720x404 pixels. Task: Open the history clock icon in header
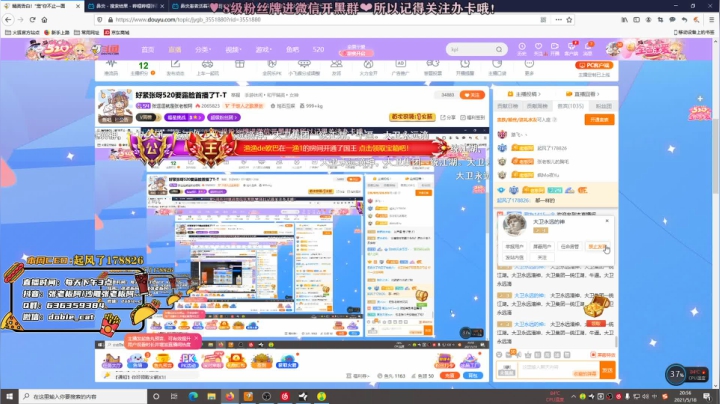pyautogui.click(x=522, y=49)
